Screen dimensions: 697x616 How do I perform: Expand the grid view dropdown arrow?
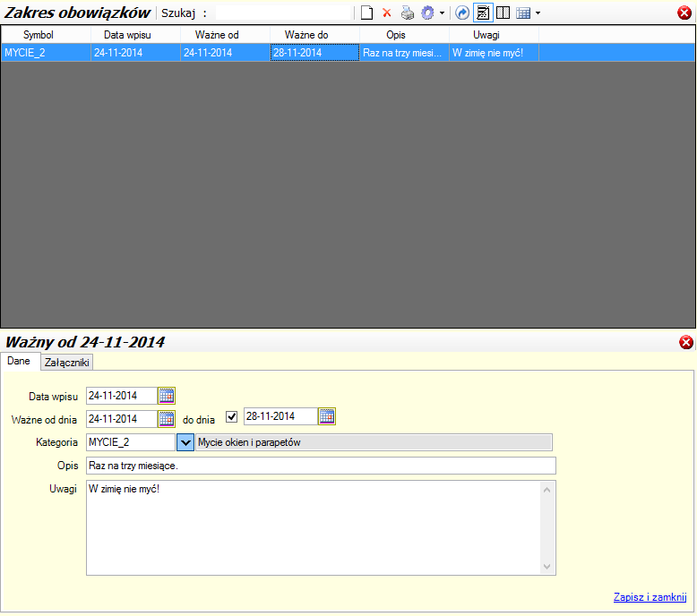click(x=538, y=13)
